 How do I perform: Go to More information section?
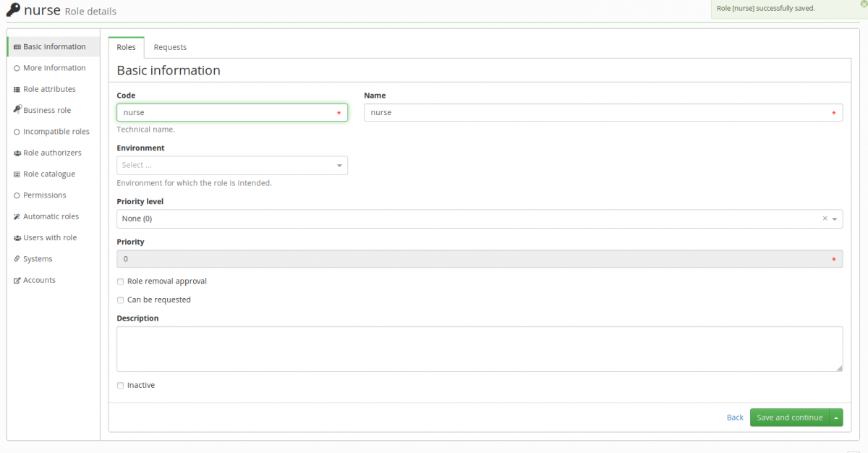coord(54,68)
